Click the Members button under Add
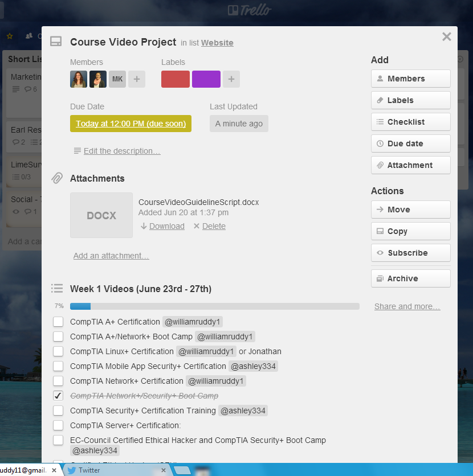This screenshot has height=476, width=473. [x=411, y=79]
